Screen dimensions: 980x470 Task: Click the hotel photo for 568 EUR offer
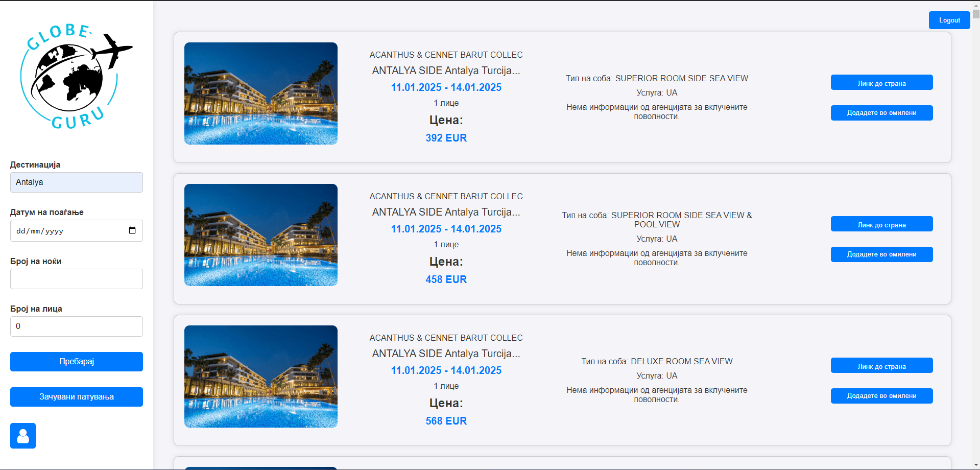(x=261, y=377)
